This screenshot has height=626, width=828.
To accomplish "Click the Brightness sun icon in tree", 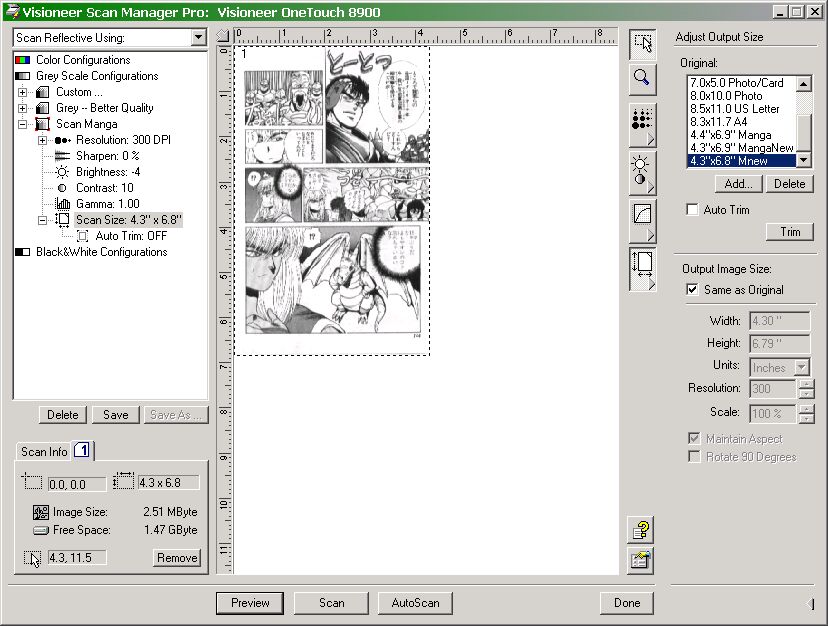I will point(62,172).
